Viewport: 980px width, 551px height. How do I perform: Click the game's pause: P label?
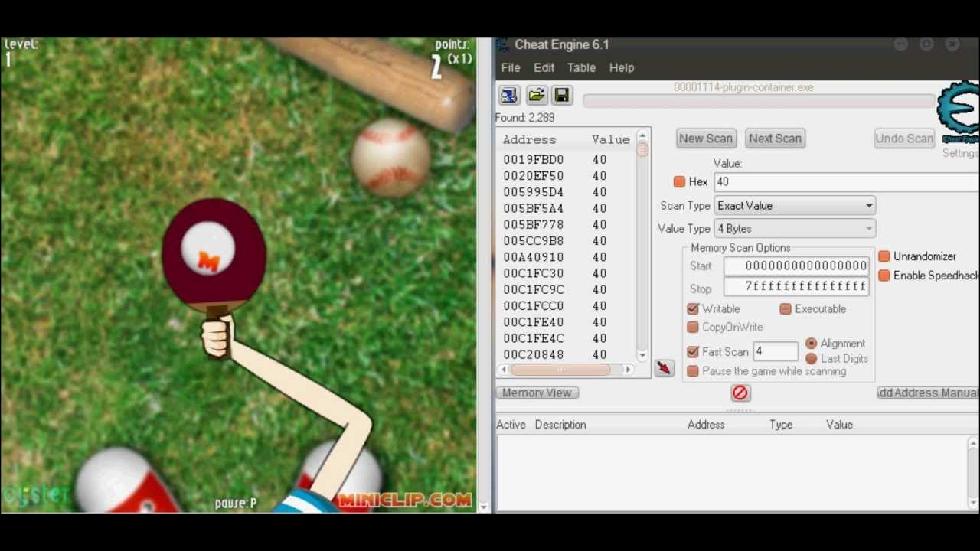click(236, 503)
